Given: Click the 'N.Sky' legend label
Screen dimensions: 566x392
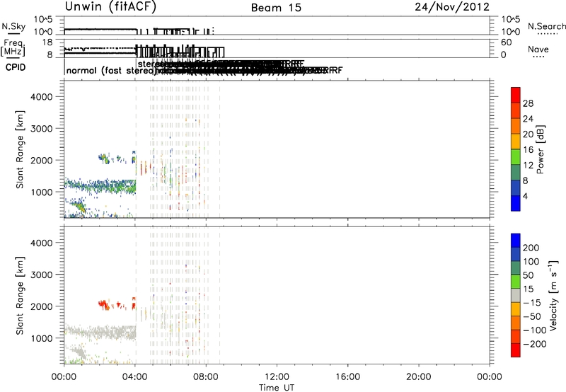Looking at the screenshot, I should 13,26.
